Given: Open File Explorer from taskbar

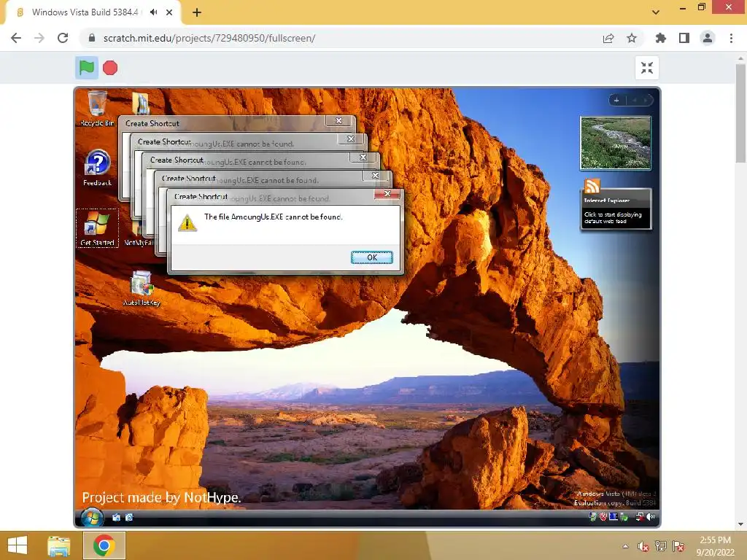Looking at the screenshot, I should click(x=59, y=545).
